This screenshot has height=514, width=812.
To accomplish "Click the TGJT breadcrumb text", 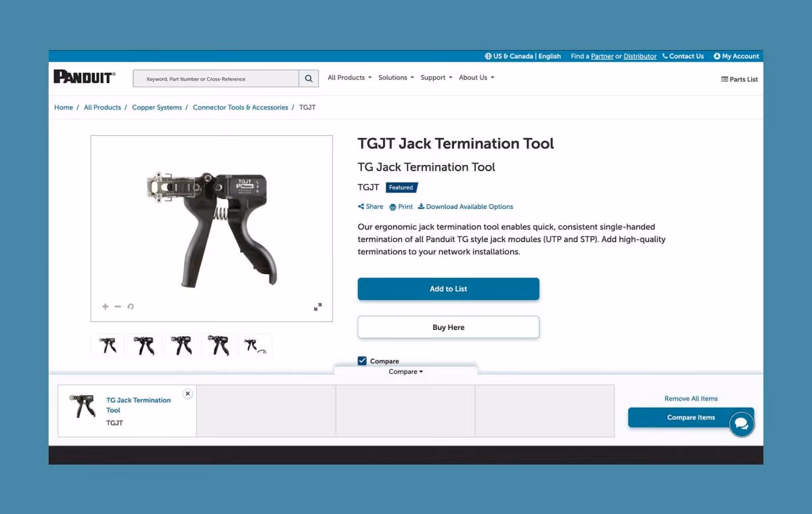I will tap(307, 108).
